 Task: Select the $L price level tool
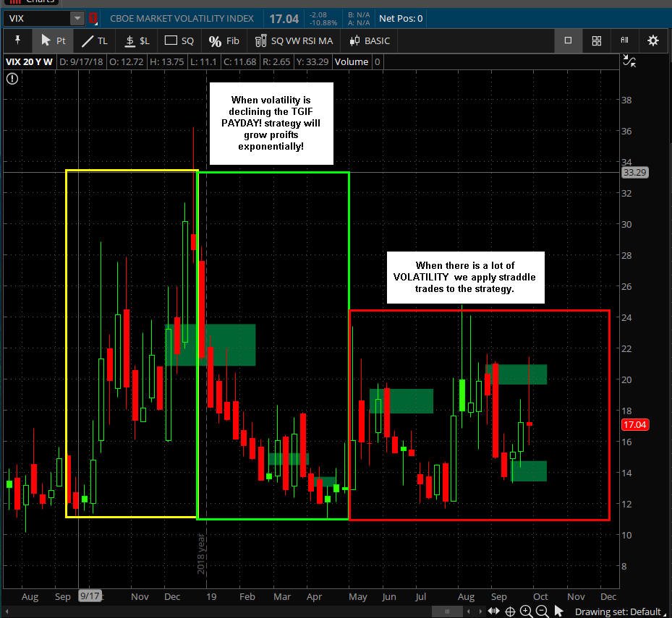[137, 40]
